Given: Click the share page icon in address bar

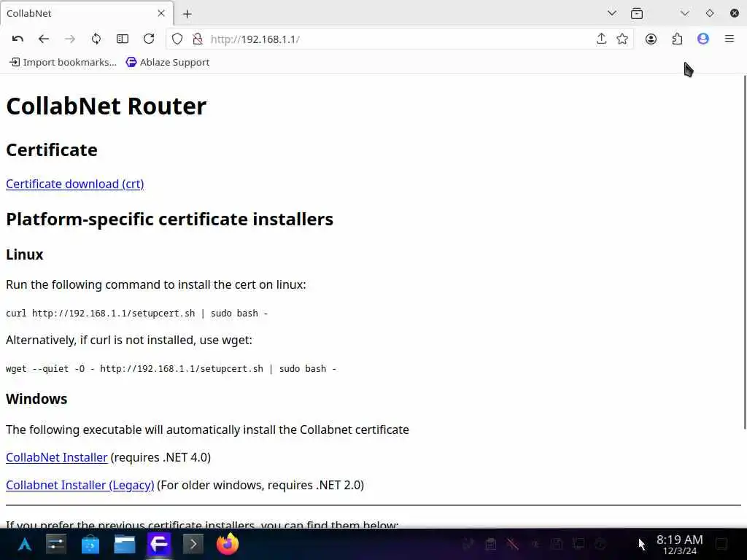Looking at the screenshot, I should [601, 39].
